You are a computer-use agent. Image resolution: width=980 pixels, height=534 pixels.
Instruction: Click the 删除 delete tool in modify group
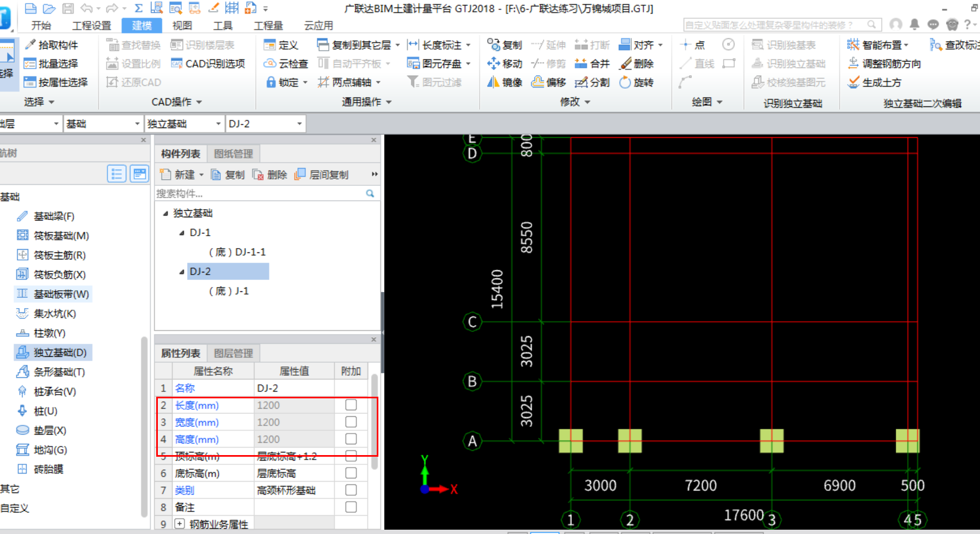[637, 64]
